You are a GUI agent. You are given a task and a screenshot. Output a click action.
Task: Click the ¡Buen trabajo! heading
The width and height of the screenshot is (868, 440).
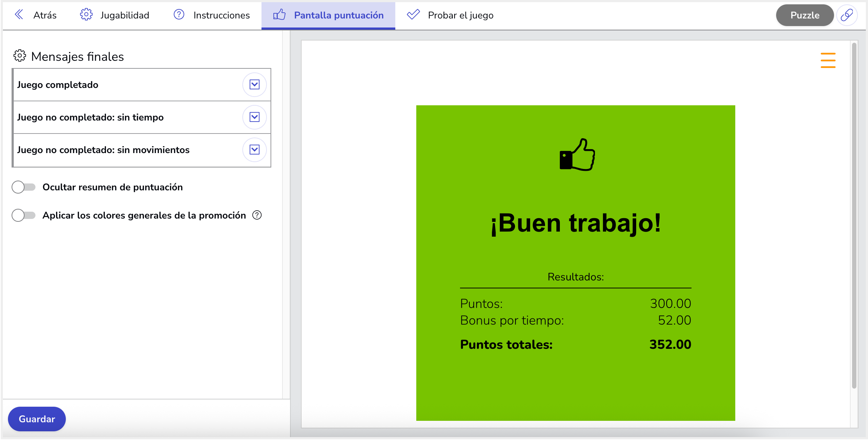576,223
